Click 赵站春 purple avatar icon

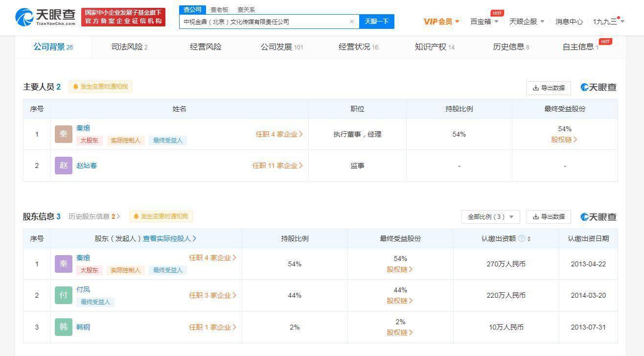coord(64,166)
